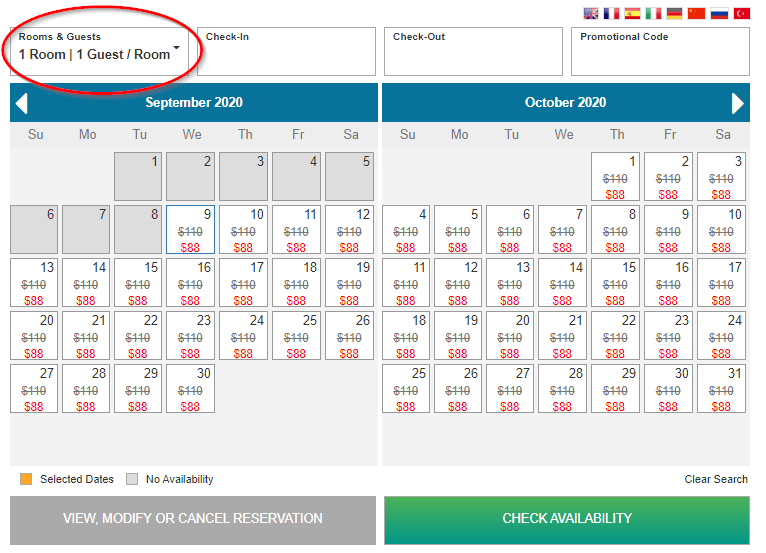Switch to German via flag icon
The height and width of the screenshot is (553, 766).
[675, 14]
